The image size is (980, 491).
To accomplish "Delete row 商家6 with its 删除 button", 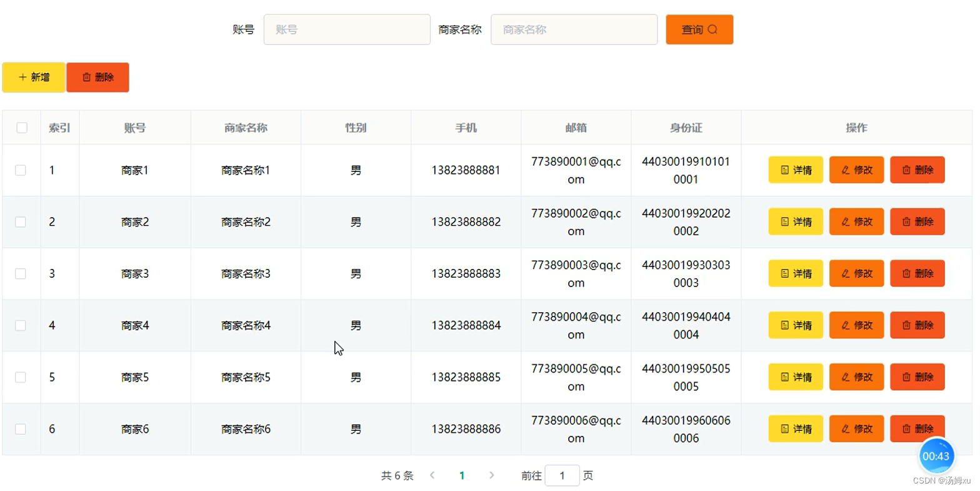I will (x=917, y=428).
